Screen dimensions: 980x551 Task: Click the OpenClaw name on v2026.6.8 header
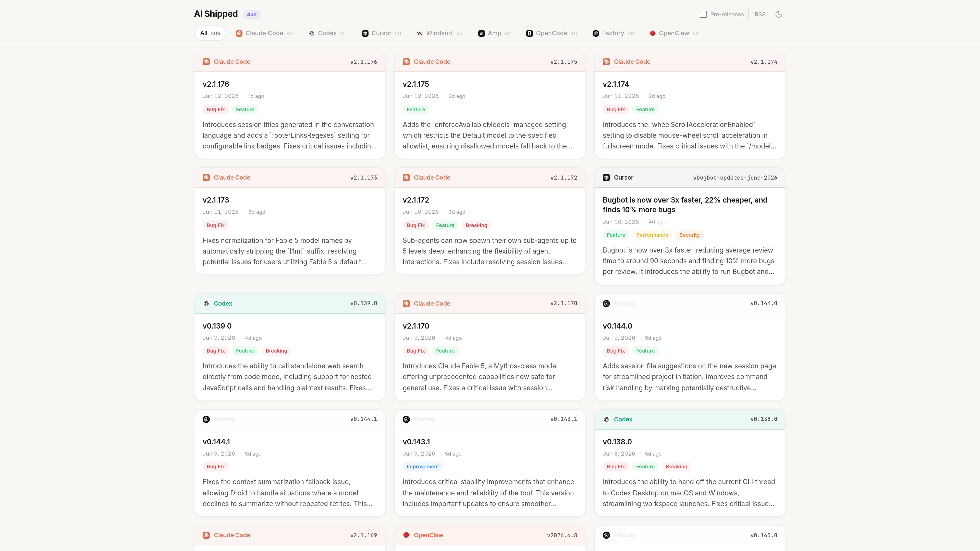point(428,535)
